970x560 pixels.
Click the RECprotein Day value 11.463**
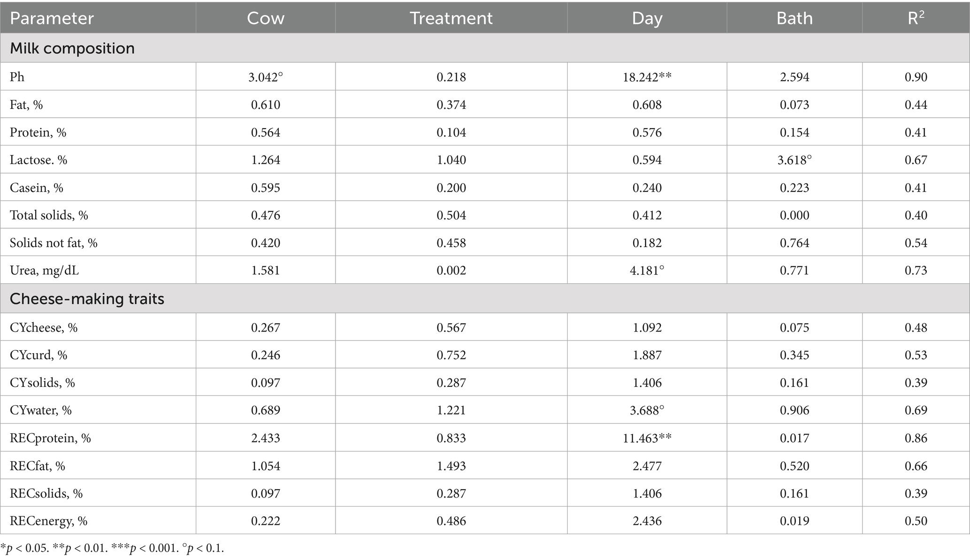(647, 438)
